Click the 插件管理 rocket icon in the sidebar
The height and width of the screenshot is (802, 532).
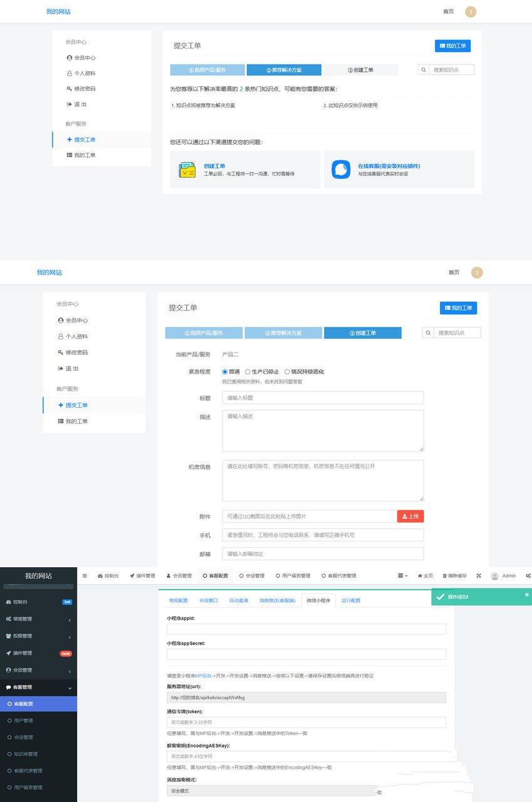click(8, 653)
